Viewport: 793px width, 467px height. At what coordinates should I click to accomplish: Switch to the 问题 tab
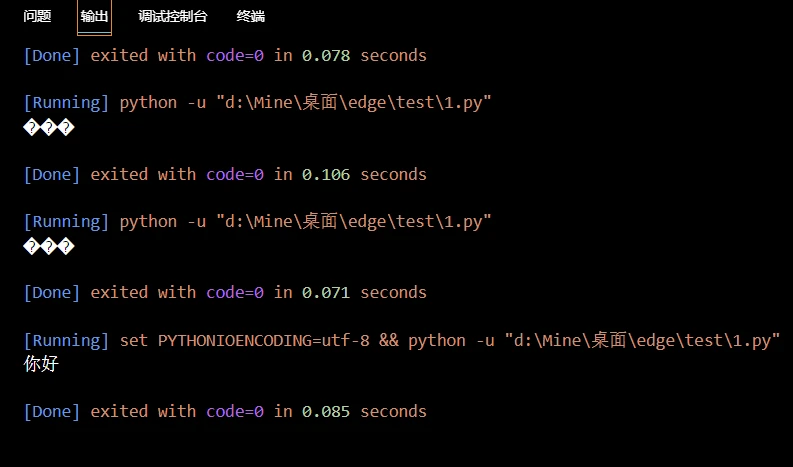click(x=37, y=16)
